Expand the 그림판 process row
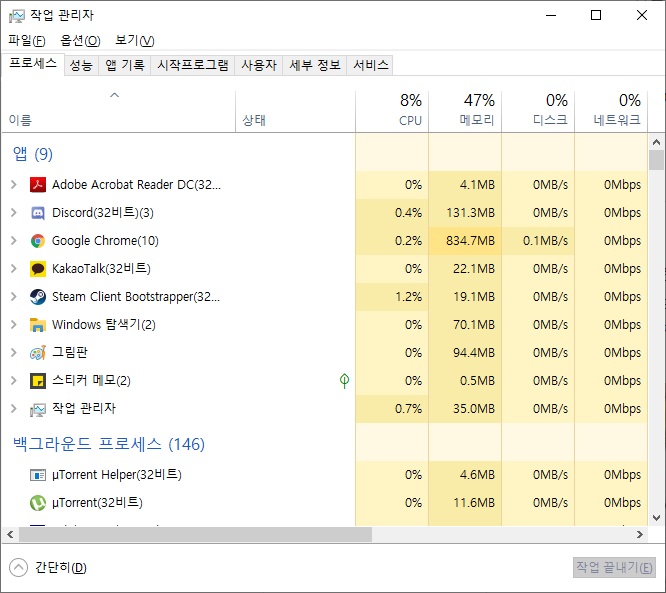Screen dimensions: 666x593 pos(14,353)
